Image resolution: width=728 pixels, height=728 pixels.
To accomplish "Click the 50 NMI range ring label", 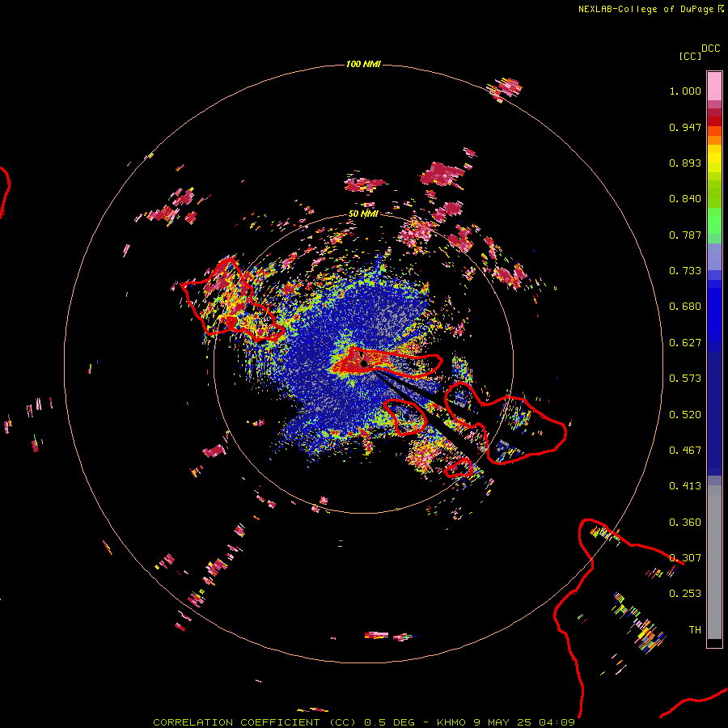I will tap(363, 214).
